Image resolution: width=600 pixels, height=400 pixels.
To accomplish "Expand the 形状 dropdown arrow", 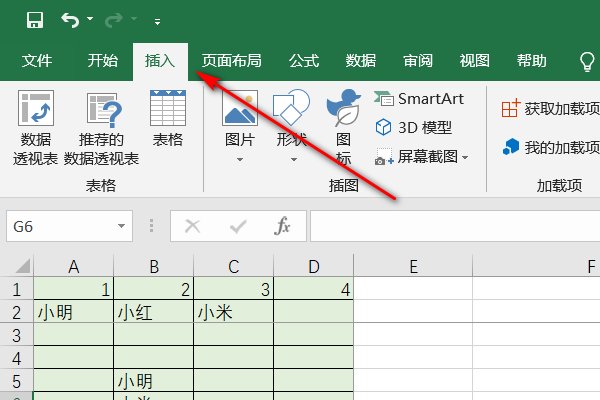I will [x=293, y=160].
